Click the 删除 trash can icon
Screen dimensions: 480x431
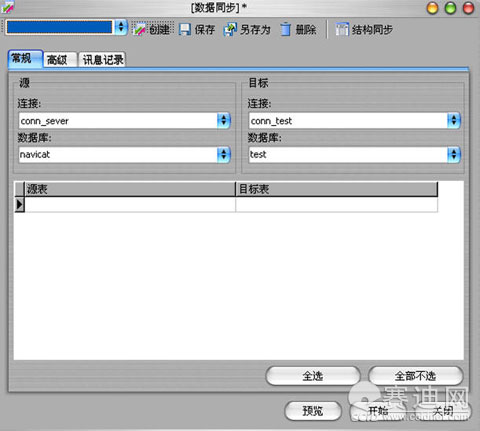pos(285,29)
